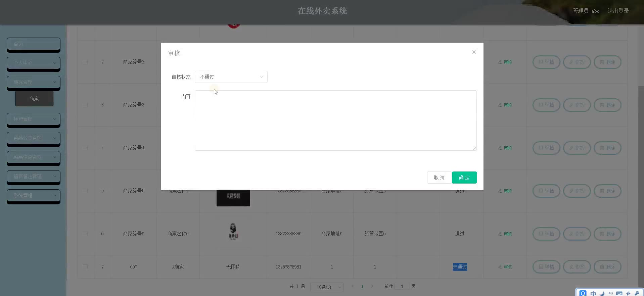644x296 pixels.
Task: Tick the checkbox for row 商家编号5
Action: point(85,191)
